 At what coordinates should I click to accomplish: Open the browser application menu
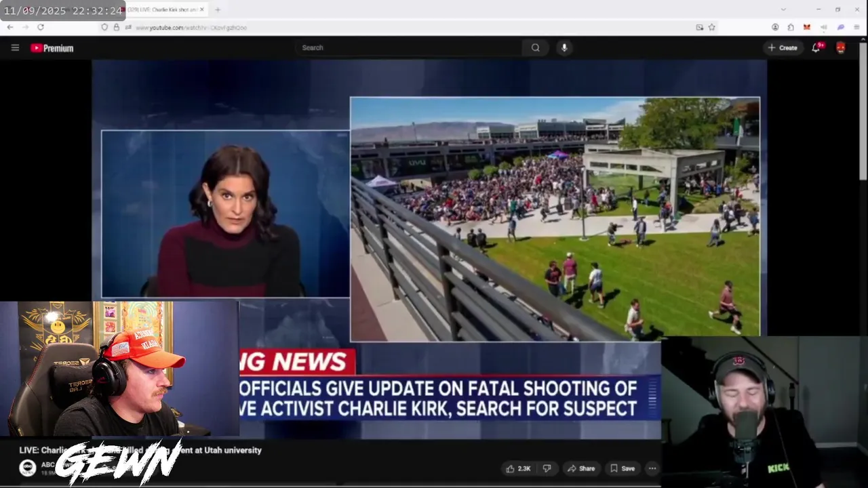click(x=857, y=27)
